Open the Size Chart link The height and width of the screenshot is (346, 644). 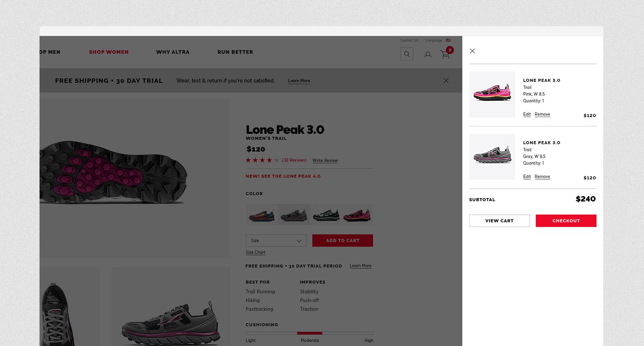coord(255,253)
